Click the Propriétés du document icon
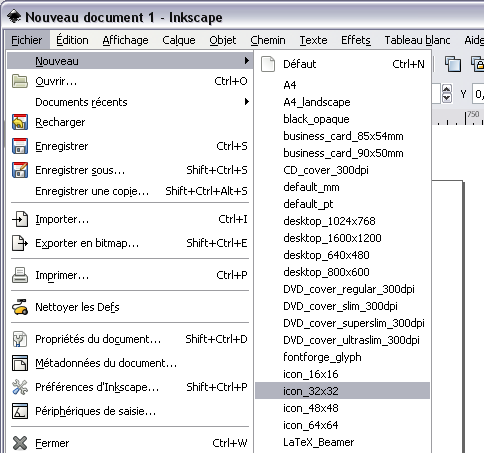 [20, 339]
